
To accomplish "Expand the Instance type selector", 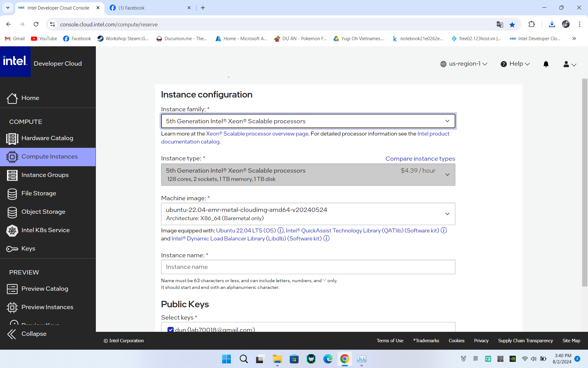I will [308, 174].
